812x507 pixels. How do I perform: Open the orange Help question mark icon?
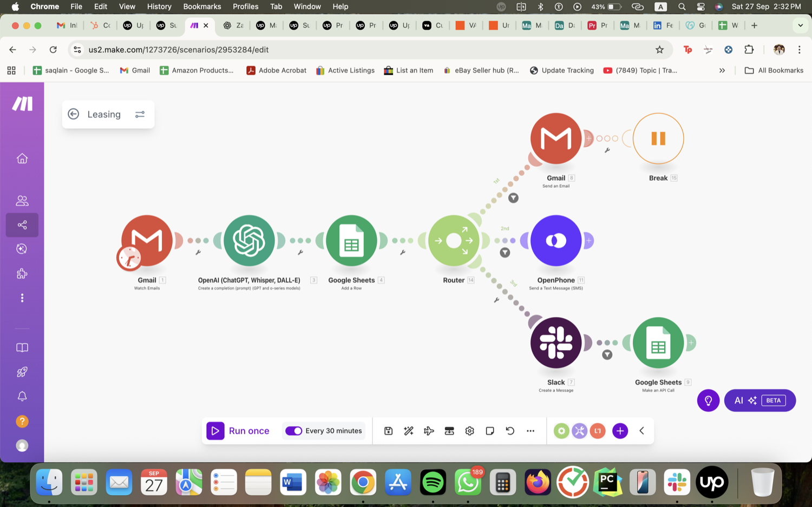coord(22,421)
